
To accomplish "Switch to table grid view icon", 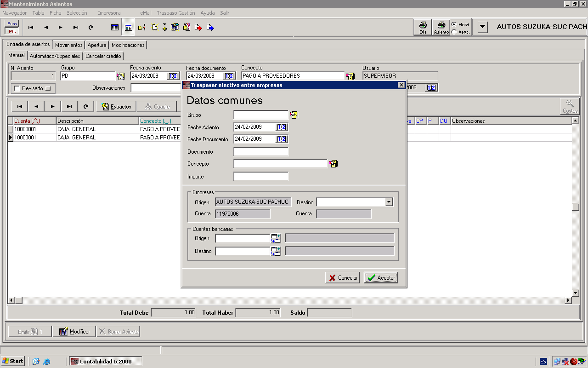I will [115, 28].
